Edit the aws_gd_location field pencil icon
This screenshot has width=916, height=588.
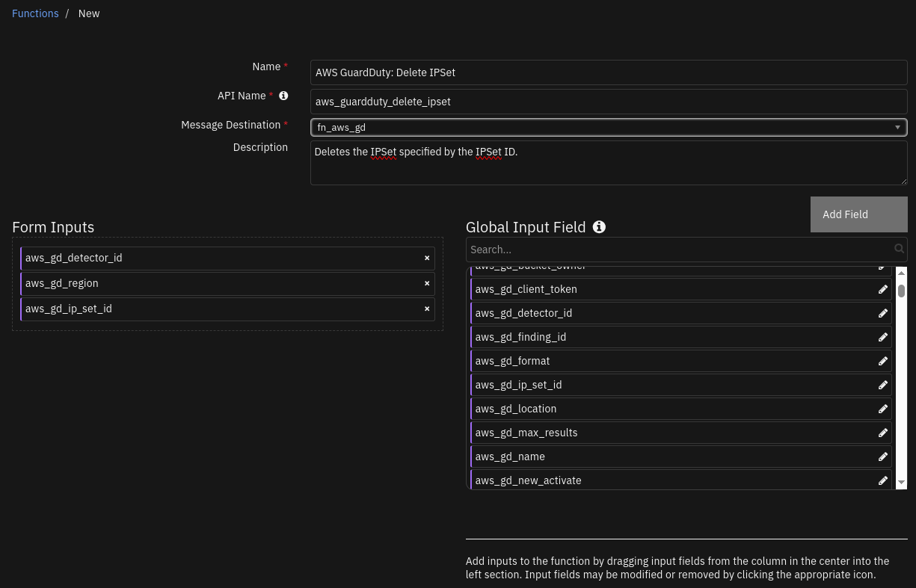click(883, 409)
